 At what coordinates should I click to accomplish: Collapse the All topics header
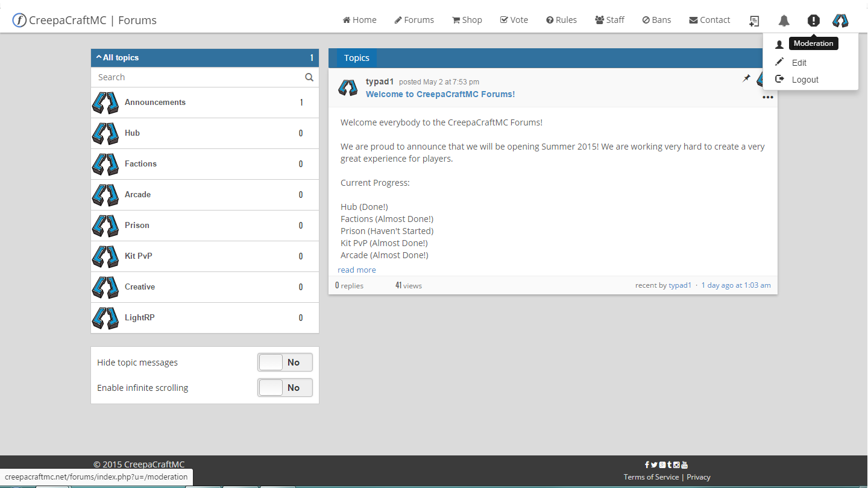click(x=205, y=58)
